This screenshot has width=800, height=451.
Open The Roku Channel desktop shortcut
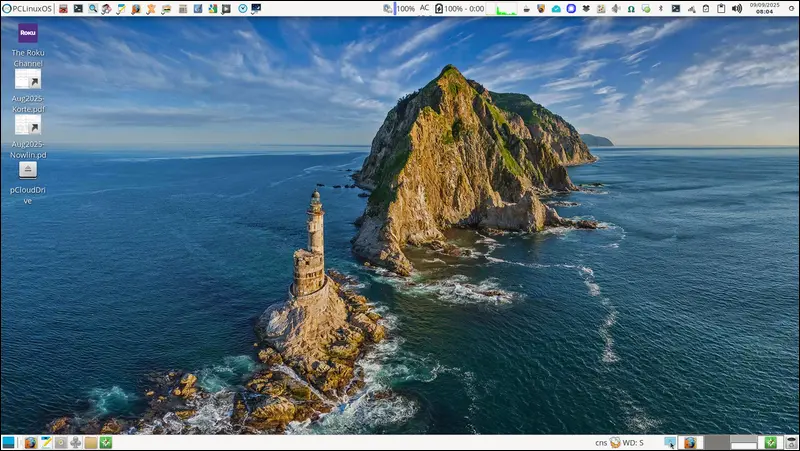pos(28,33)
